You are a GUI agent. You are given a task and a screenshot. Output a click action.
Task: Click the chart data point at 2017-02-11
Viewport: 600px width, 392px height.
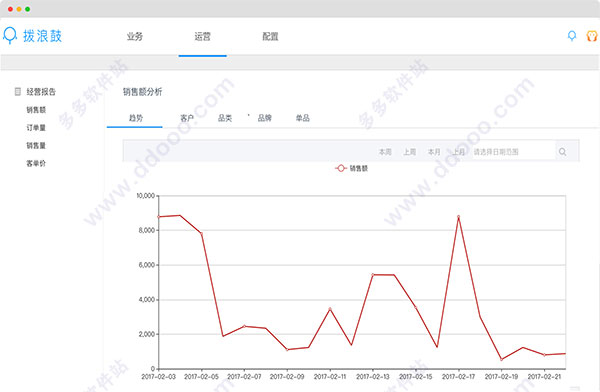click(x=330, y=309)
